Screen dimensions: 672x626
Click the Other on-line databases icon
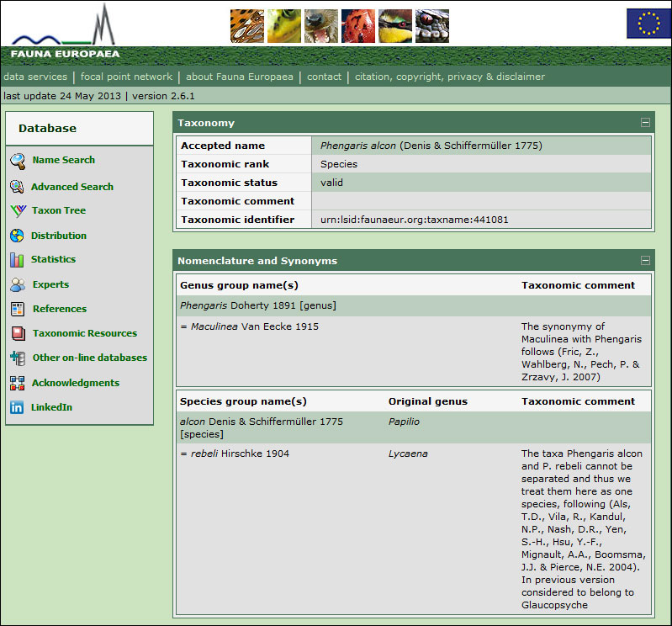(x=18, y=358)
